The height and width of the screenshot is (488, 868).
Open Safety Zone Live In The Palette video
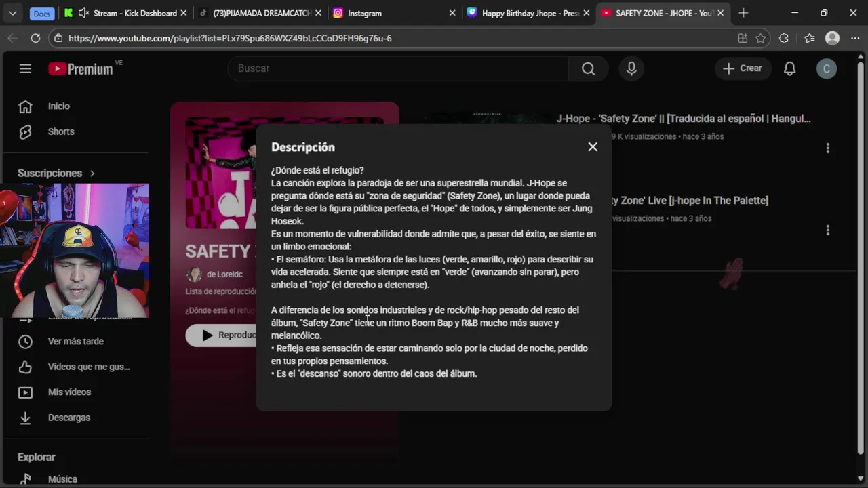pyautogui.click(x=690, y=201)
